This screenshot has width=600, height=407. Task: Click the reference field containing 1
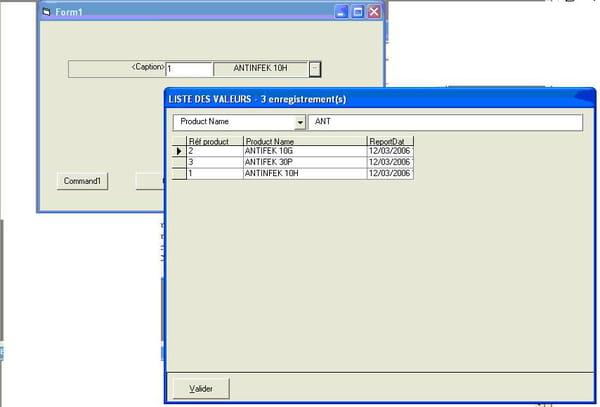coord(189,69)
